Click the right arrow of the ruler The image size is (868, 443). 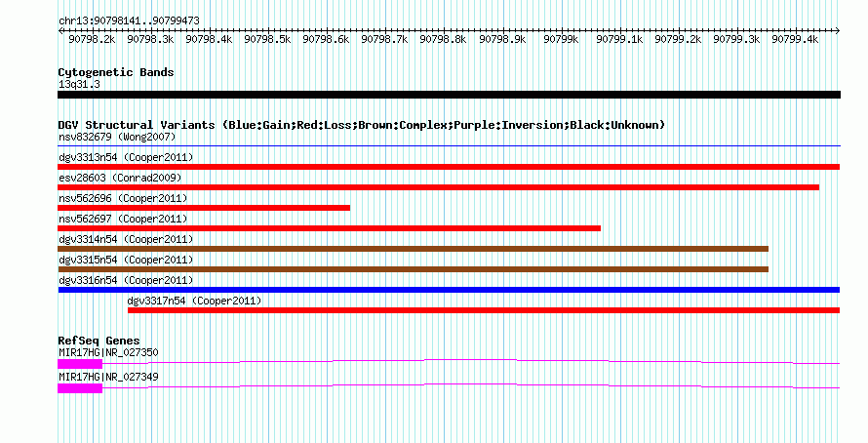click(x=838, y=30)
